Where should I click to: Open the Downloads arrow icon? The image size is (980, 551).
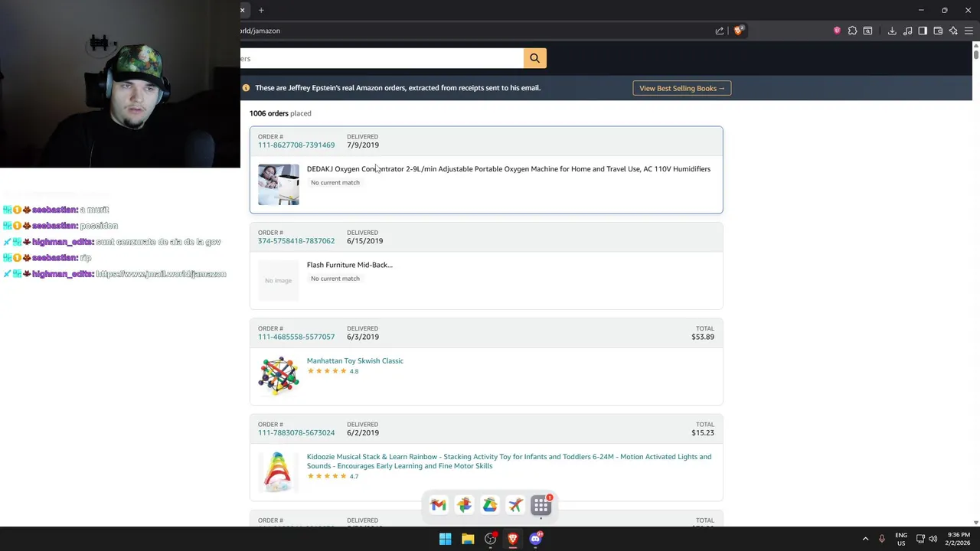[892, 31]
